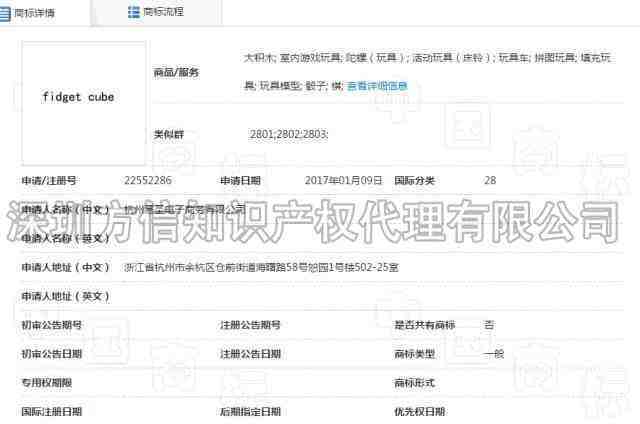
Task: Click the 类似群 label
Action: [x=169, y=134]
